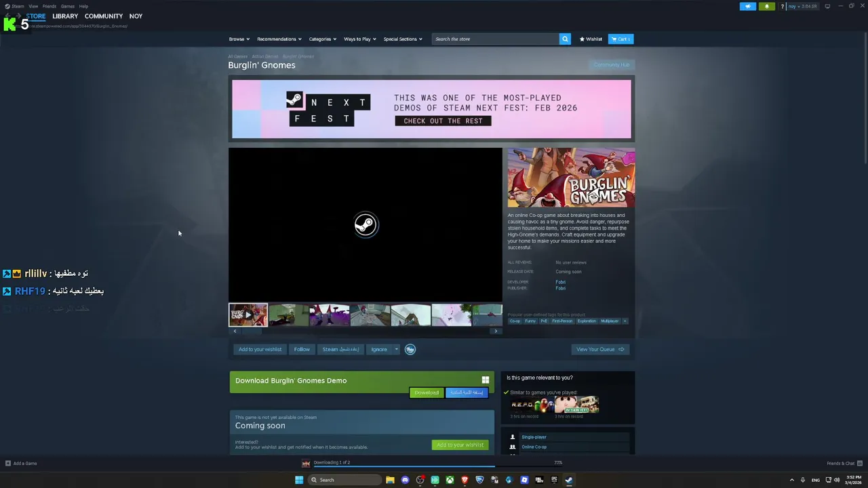Image resolution: width=868 pixels, height=488 pixels.
Task: Select the purple gnomes screenshot thumbnail
Action: tap(330, 315)
